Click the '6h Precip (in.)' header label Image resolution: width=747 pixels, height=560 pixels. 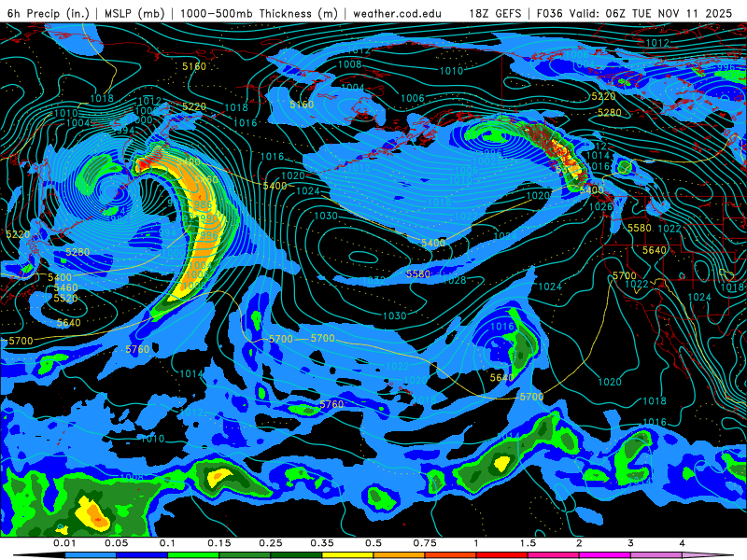click(x=49, y=13)
